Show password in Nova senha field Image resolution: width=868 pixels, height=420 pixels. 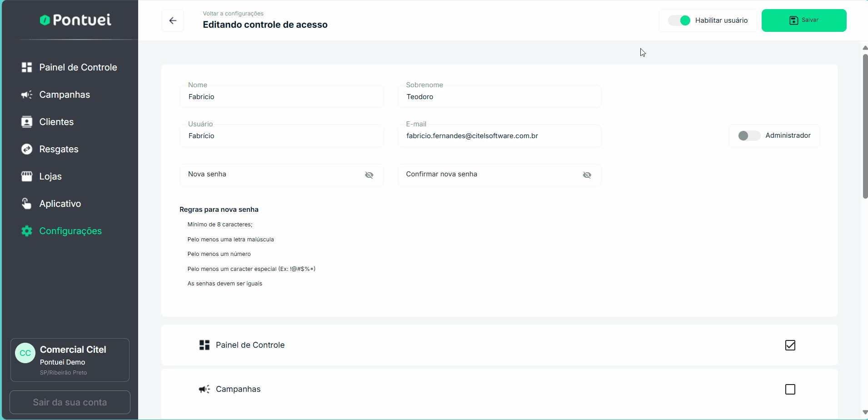[x=369, y=175]
